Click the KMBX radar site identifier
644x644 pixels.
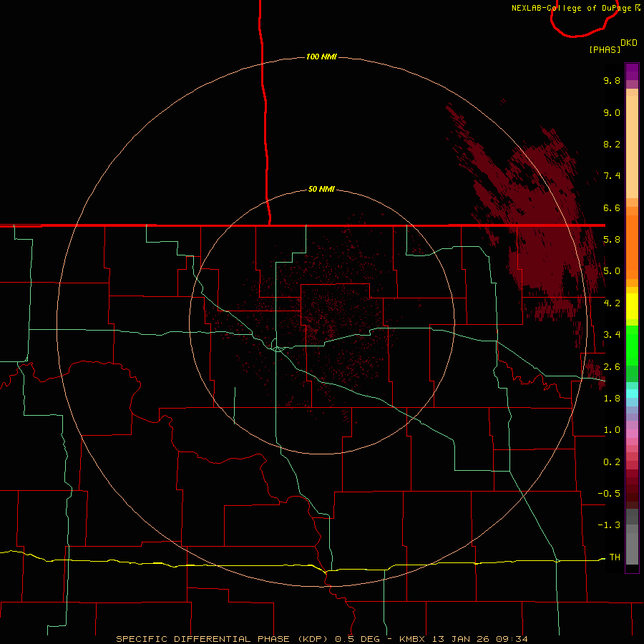pos(412,639)
